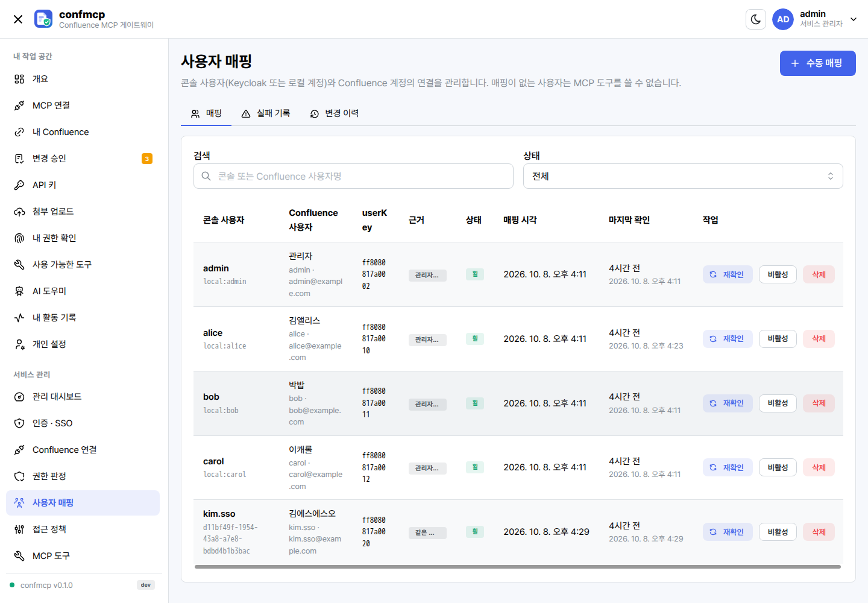Switch to the 변경 이력 tab
Viewport: 868px width, 603px height.
click(x=335, y=113)
